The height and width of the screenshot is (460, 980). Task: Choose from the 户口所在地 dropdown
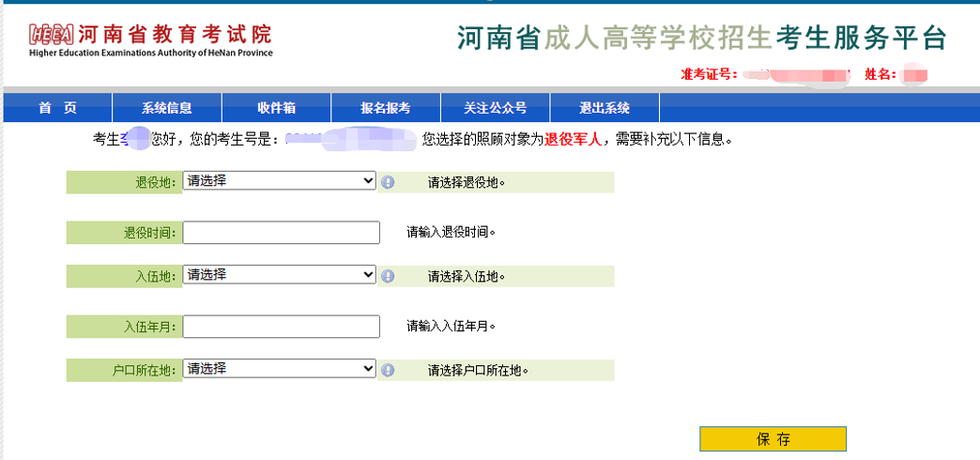279,369
